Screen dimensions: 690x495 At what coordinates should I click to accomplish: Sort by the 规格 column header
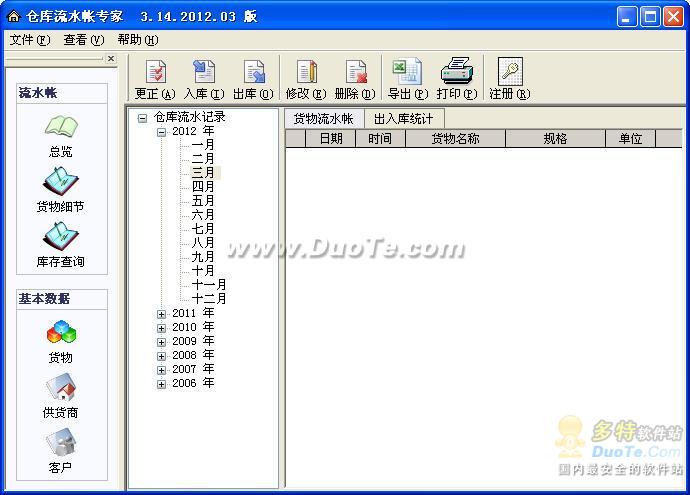[555, 139]
